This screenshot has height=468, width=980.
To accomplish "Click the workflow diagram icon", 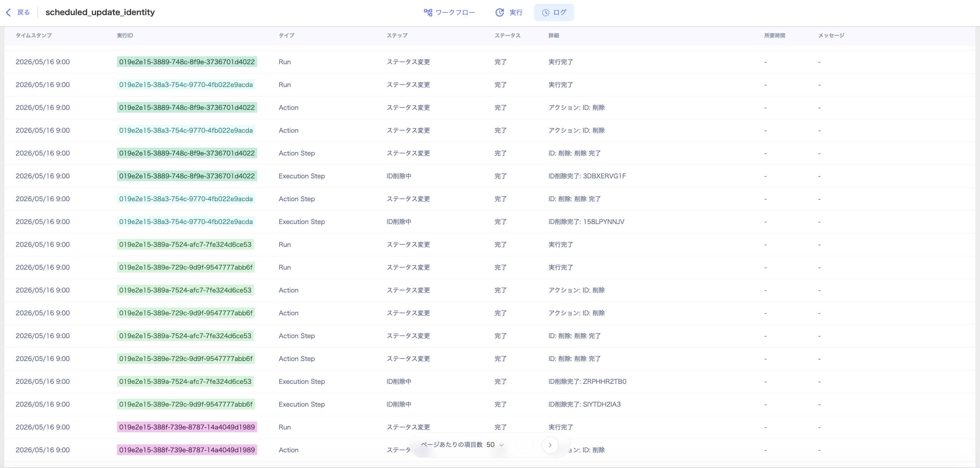I will (428, 12).
